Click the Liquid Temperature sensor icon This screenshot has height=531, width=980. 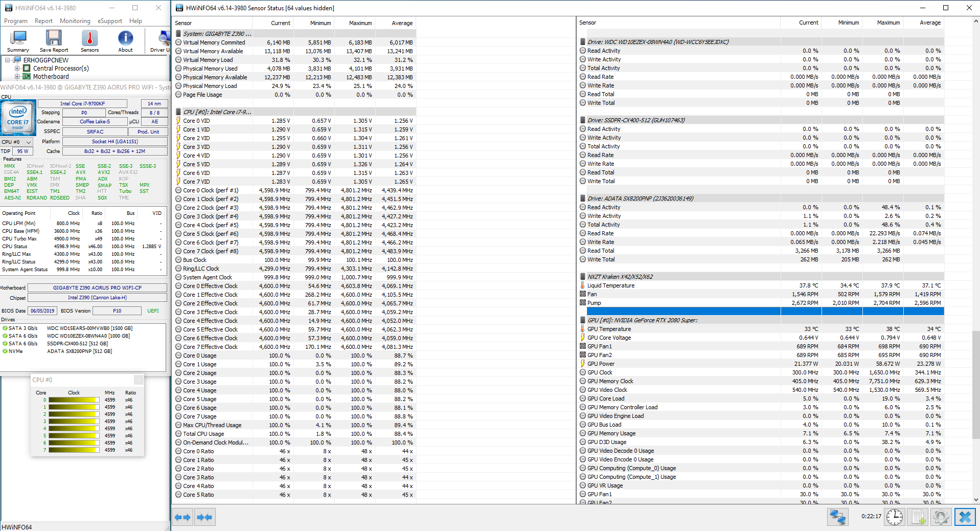[583, 285]
